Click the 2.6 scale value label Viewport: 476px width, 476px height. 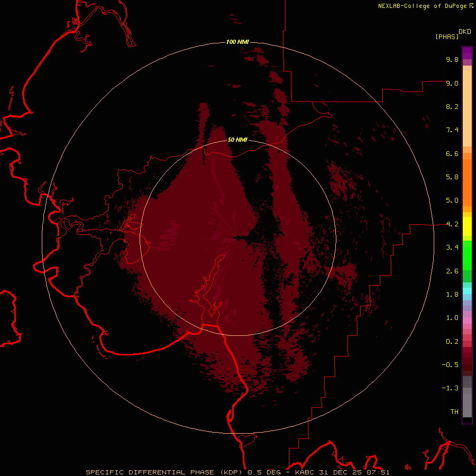click(452, 271)
